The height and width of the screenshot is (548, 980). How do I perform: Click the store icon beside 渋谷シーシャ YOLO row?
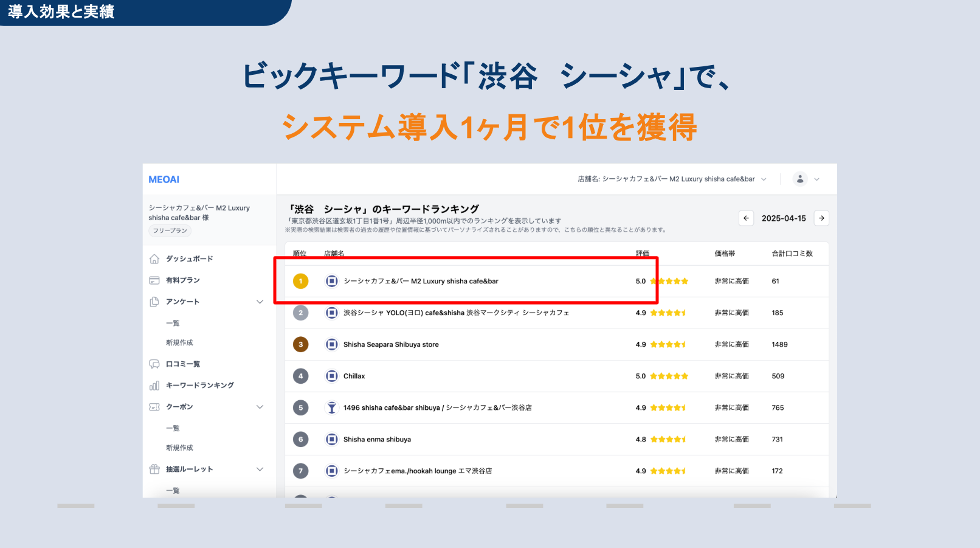pos(331,313)
